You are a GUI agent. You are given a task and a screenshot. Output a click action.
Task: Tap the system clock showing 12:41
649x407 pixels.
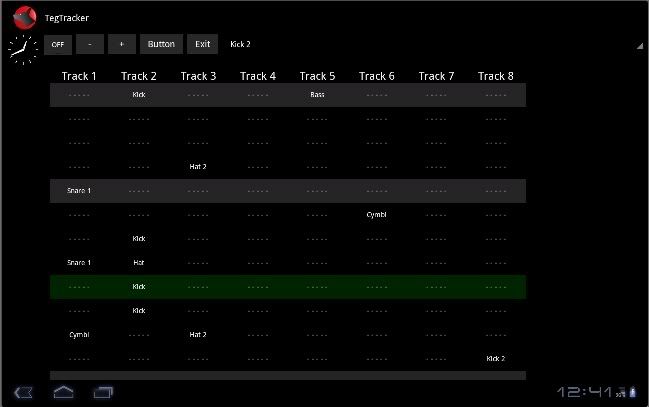point(586,391)
